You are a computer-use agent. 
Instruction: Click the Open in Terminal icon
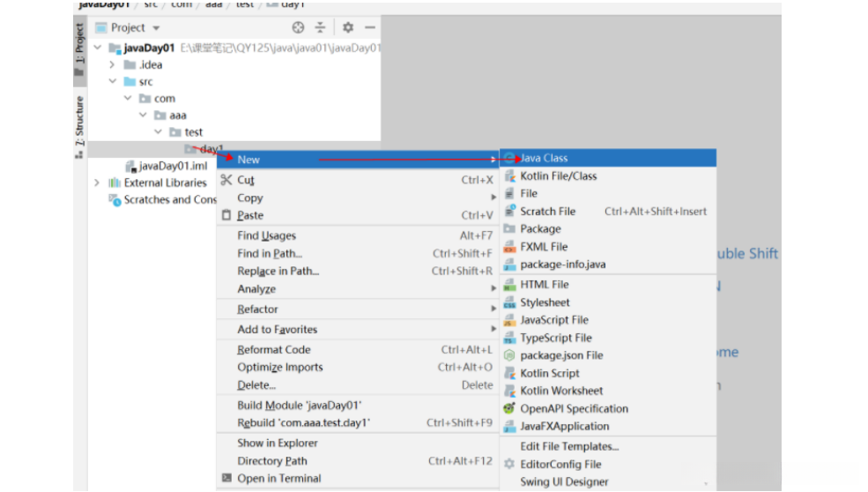pos(227,478)
